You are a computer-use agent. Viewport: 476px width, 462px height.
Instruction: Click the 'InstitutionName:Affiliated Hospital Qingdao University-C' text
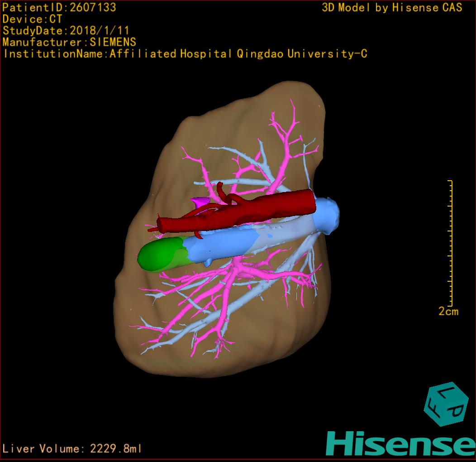coord(185,54)
